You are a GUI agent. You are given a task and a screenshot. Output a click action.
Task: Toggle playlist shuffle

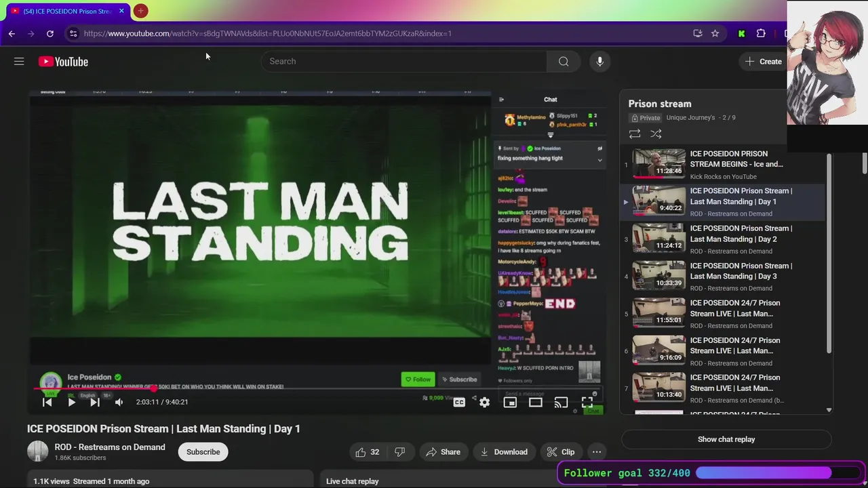click(656, 134)
